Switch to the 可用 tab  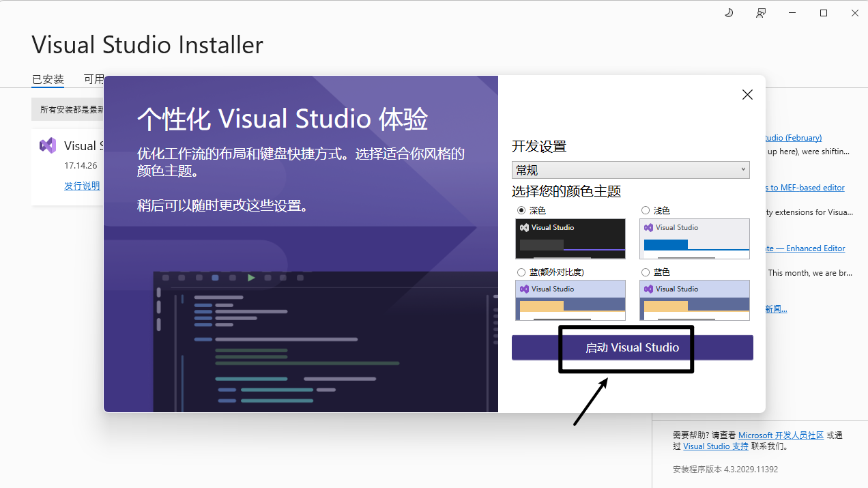[93, 79]
